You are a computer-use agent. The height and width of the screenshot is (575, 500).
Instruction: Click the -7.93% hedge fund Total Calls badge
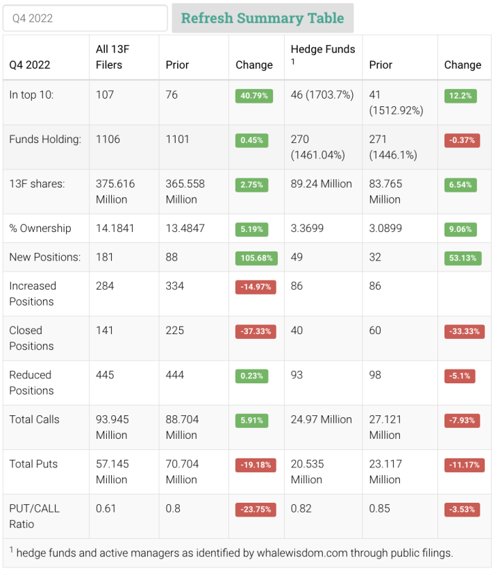462,420
